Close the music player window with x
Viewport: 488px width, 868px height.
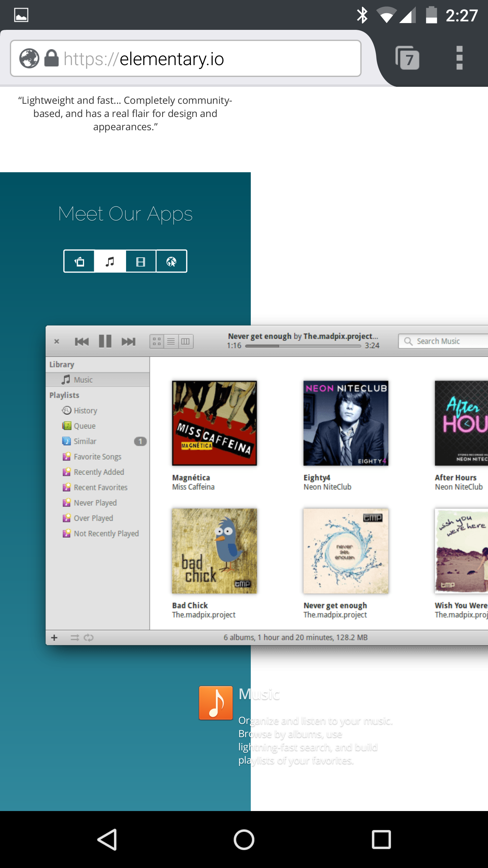click(57, 341)
